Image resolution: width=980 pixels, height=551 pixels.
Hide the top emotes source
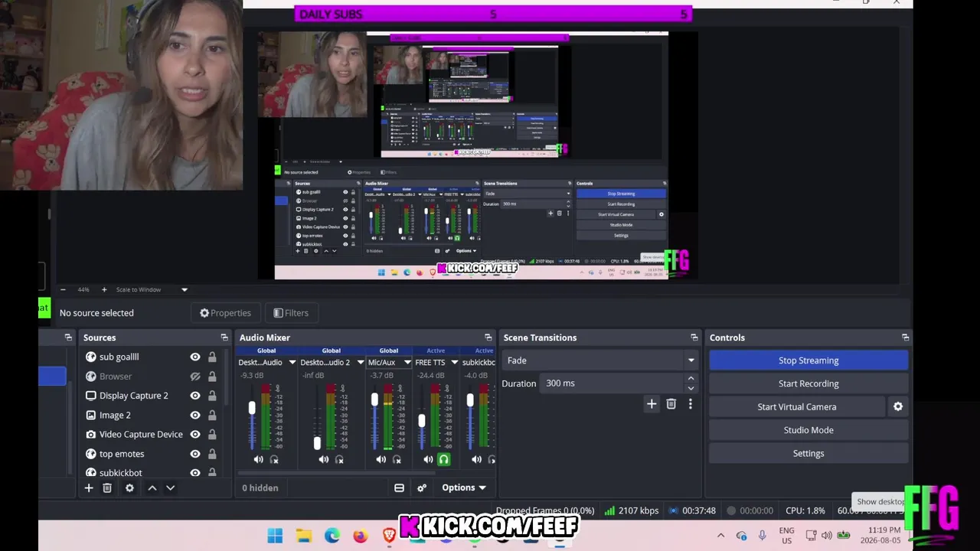coord(195,454)
